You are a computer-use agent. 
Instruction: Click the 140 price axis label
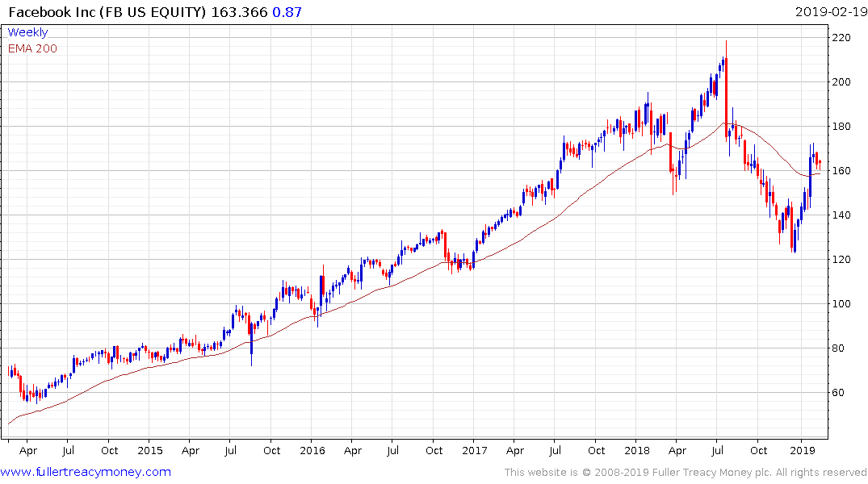point(841,215)
